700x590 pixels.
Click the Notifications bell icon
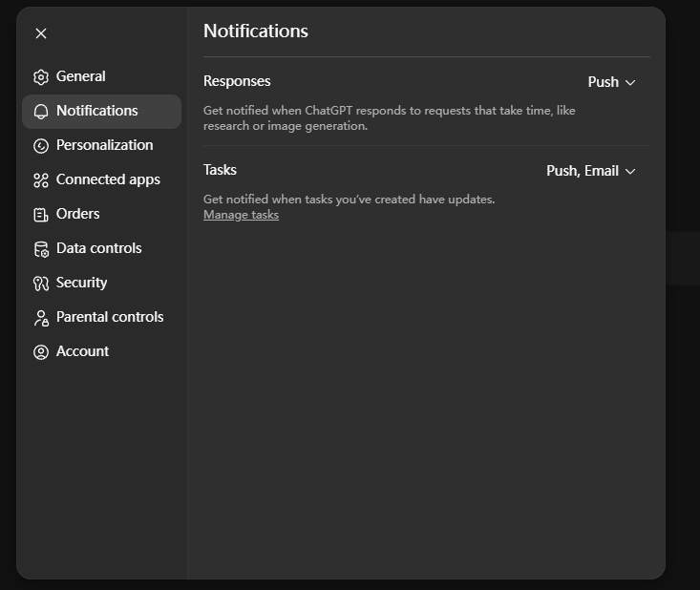point(40,112)
